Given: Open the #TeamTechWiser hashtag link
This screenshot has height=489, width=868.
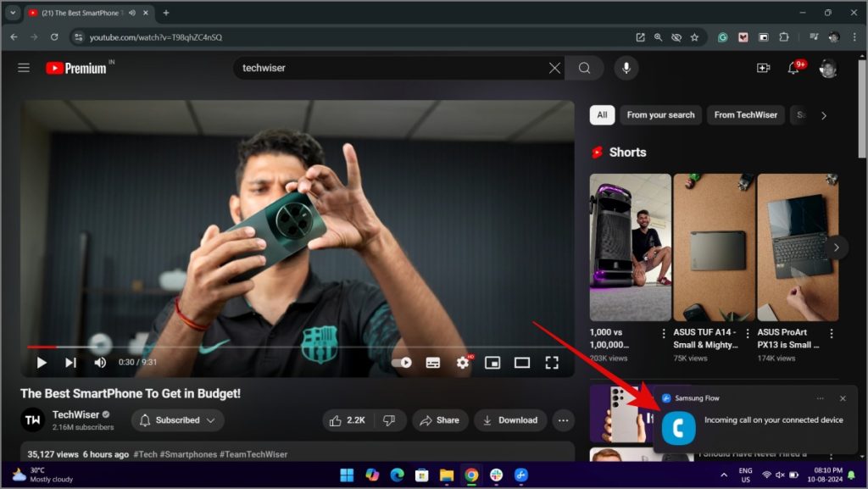Looking at the screenshot, I should 253,454.
